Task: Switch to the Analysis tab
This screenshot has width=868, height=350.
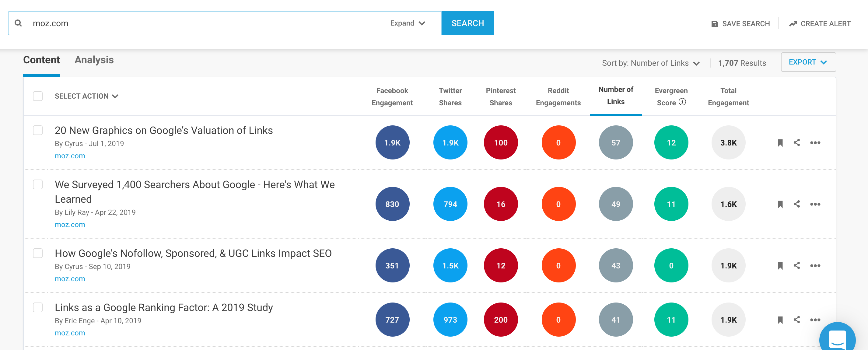Action: [94, 60]
